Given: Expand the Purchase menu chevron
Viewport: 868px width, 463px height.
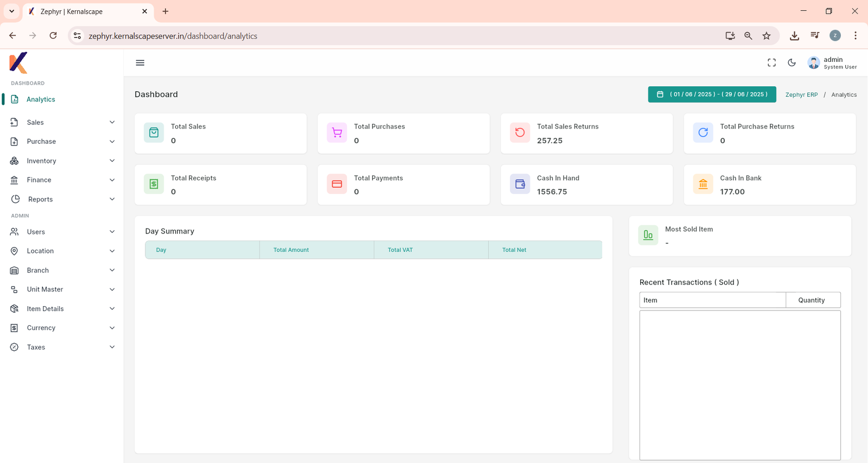Looking at the screenshot, I should click(112, 142).
